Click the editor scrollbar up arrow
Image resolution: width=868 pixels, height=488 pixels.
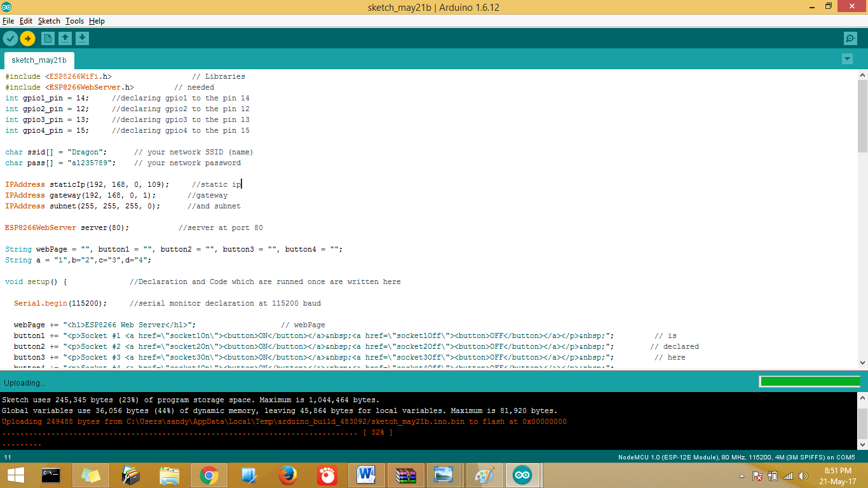click(x=862, y=74)
